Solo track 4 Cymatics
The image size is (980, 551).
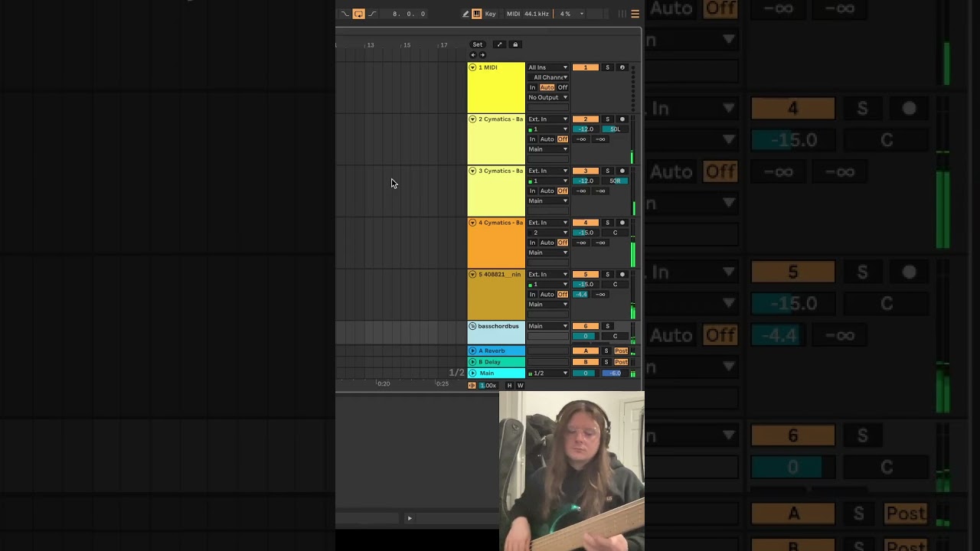coord(607,223)
